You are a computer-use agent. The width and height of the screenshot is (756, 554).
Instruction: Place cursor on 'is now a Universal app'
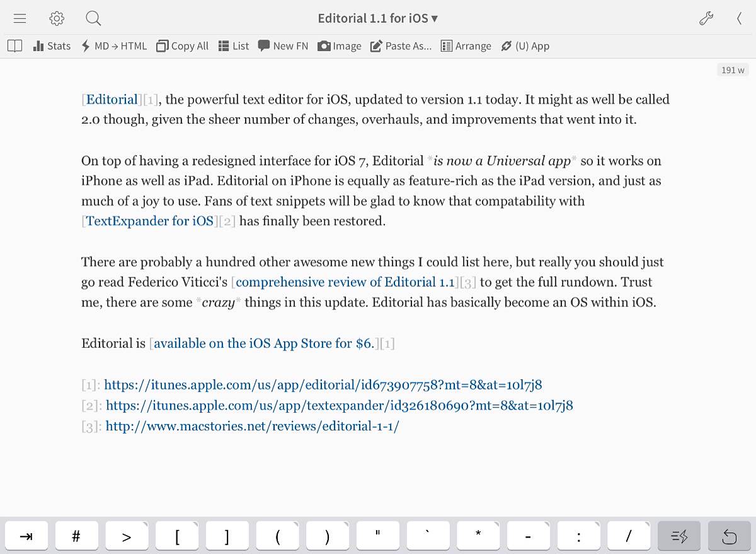pyautogui.click(x=502, y=161)
